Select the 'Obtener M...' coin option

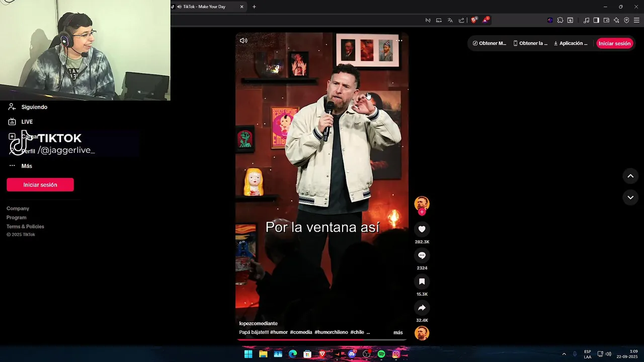click(489, 43)
